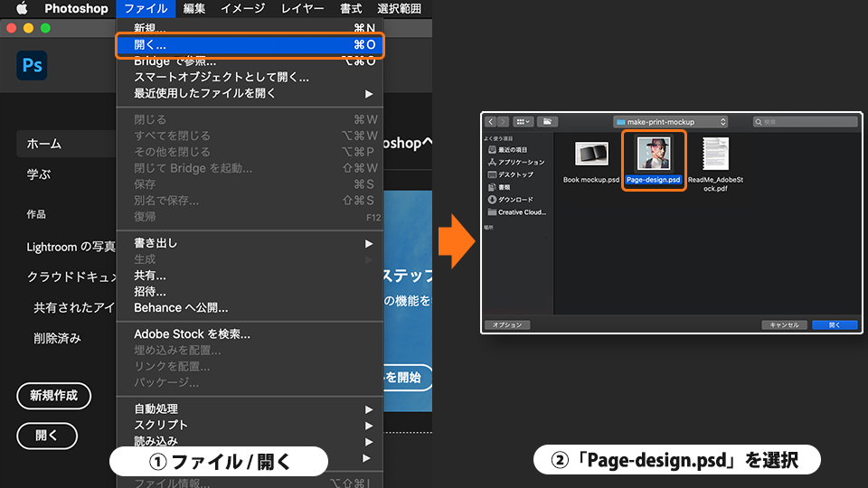Click the search field in the file dialog
The height and width of the screenshot is (488, 868).
(806, 122)
